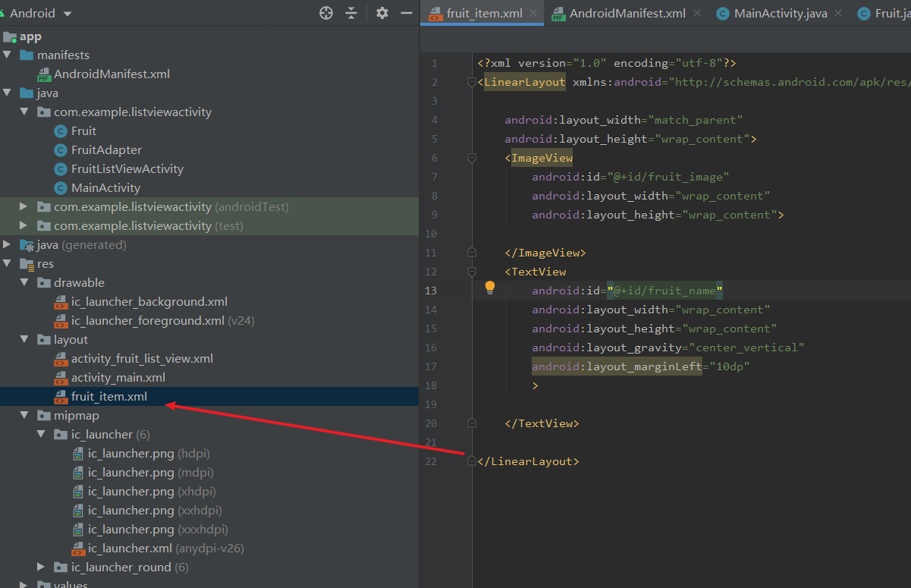
Task: Select FruitListViewActivity in the project tree
Action: [127, 169]
